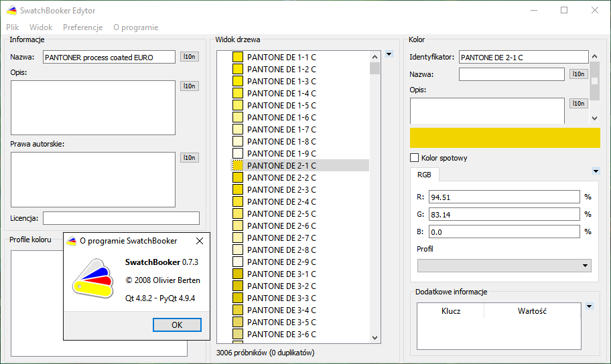Screen dimensions: 611x364
Task: Click l10n button next to color Nazwa field
Action: [x=578, y=74]
